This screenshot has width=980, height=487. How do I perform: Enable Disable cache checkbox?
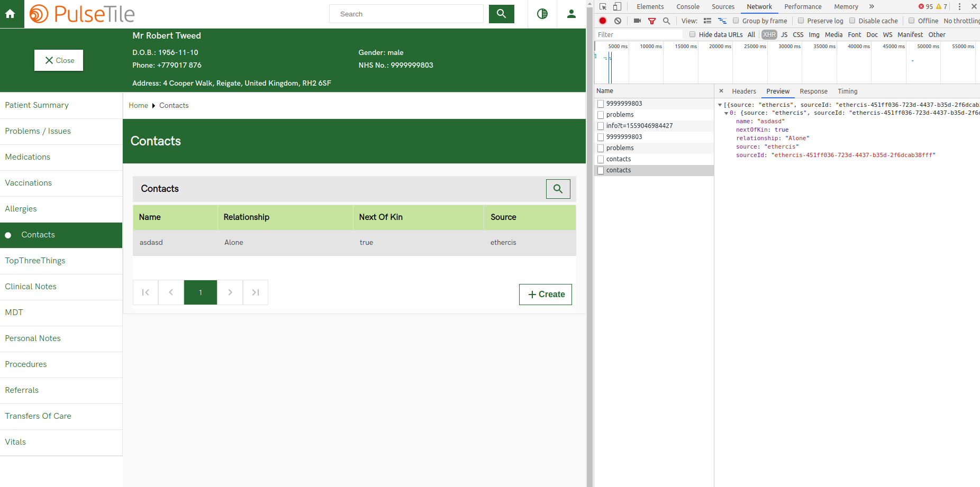point(852,21)
